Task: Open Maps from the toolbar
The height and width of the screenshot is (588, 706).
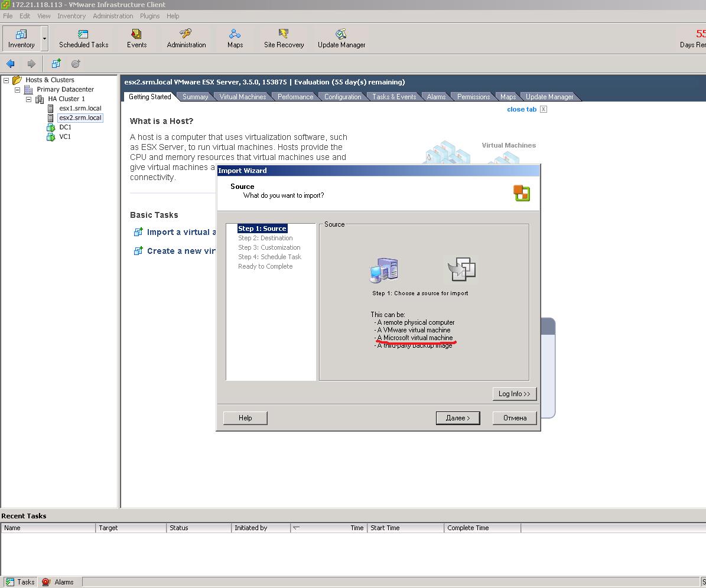Action: click(x=235, y=38)
